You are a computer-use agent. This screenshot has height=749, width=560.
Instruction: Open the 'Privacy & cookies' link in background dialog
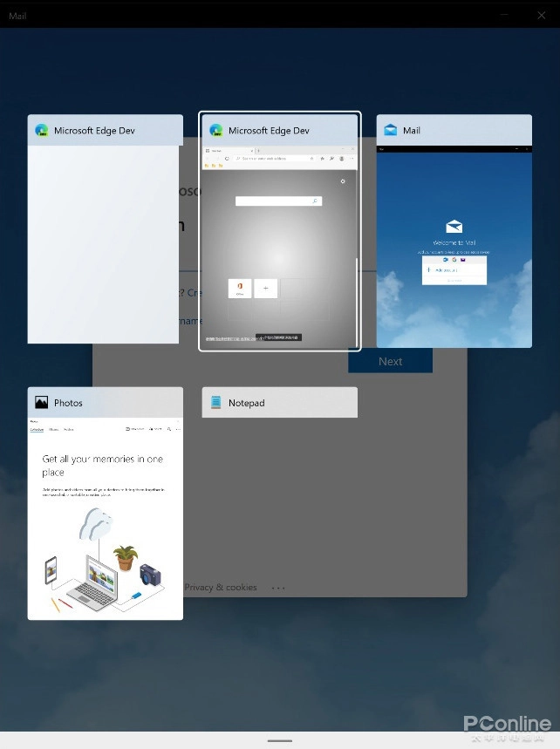pos(221,587)
